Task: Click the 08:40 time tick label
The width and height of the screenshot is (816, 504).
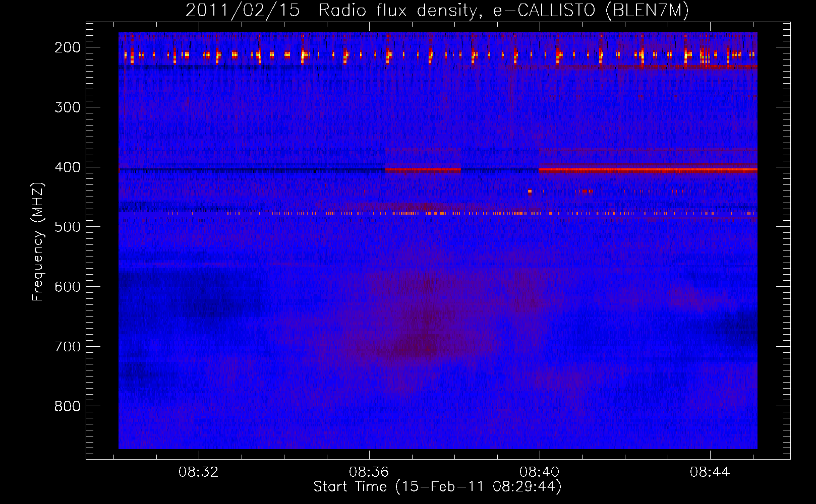Action: point(540,472)
